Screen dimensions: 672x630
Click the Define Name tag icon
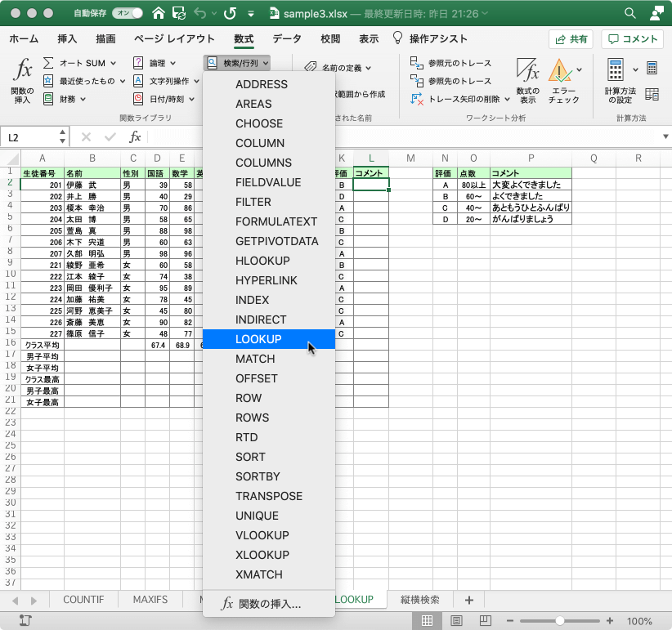(x=311, y=67)
